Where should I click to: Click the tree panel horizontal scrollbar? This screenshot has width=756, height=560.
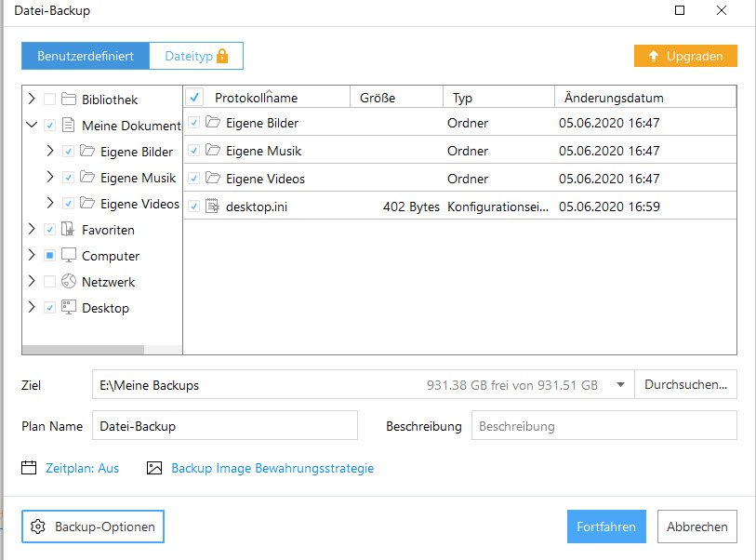83,351
